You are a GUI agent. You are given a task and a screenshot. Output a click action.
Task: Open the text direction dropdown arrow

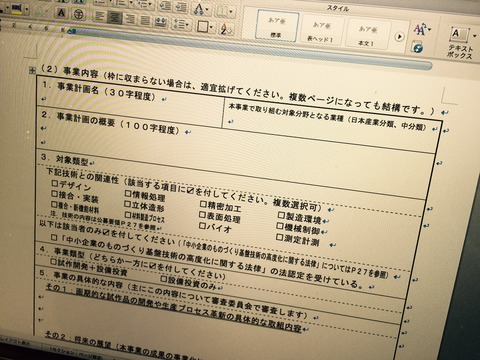(208, 9)
